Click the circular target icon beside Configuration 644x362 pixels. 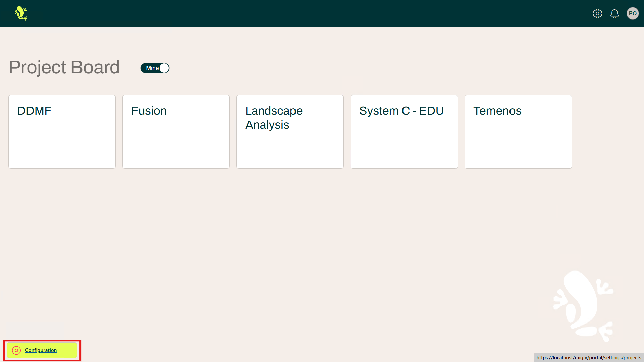pos(16,350)
